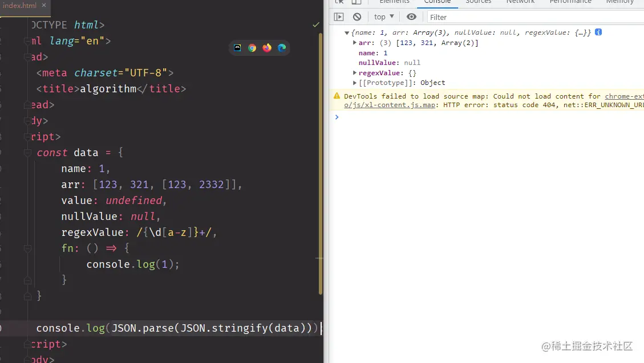Expand the arr property array
644x363 pixels.
(x=354, y=43)
